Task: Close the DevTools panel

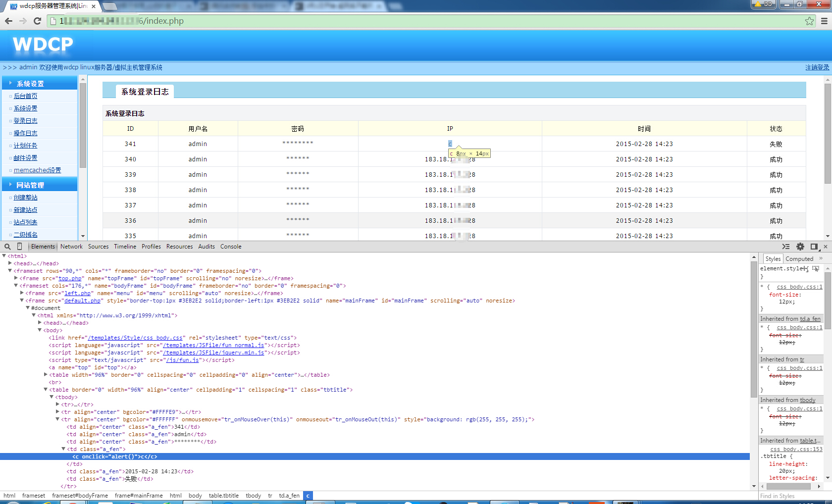Action: coord(826,247)
